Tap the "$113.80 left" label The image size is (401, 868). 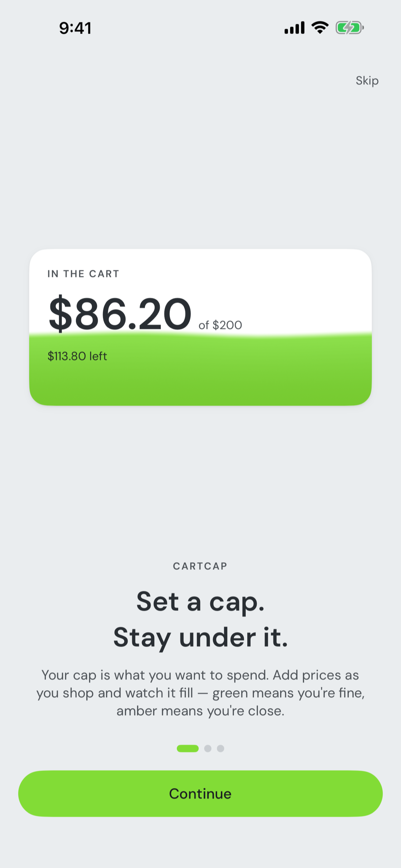click(77, 356)
